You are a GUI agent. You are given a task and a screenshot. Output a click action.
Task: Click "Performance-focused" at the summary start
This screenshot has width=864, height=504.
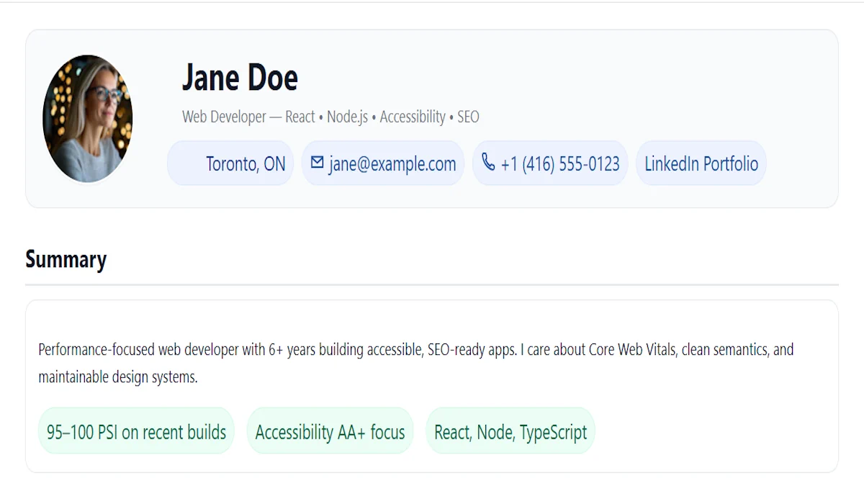[96, 350]
